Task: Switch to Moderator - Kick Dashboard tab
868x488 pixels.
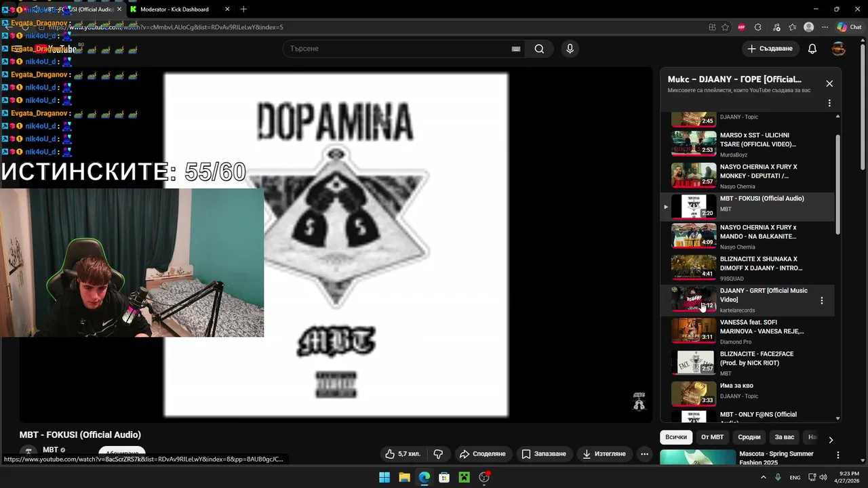Action: click(174, 9)
